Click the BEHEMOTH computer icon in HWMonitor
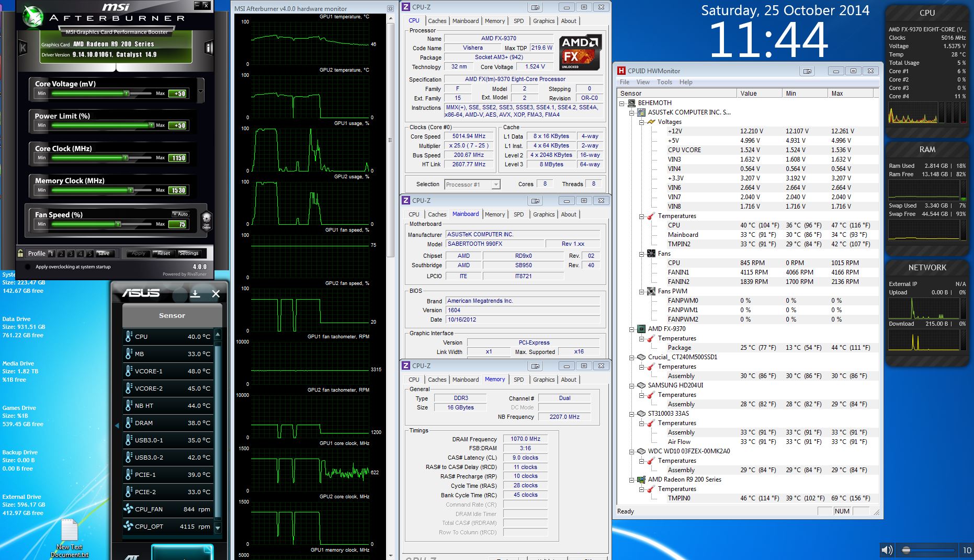 pos(631,103)
